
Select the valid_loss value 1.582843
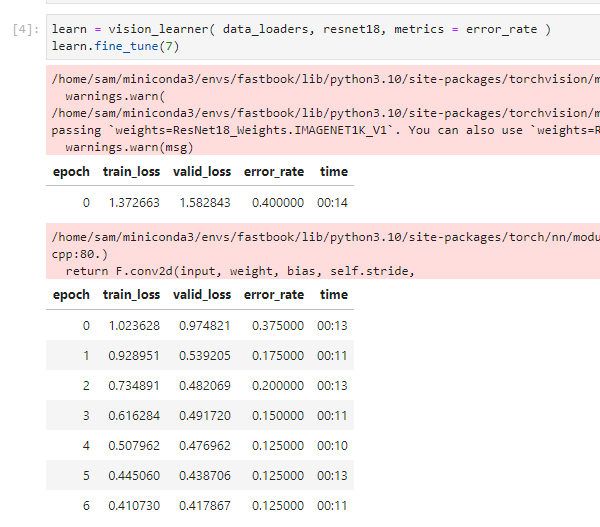[x=203, y=203]
